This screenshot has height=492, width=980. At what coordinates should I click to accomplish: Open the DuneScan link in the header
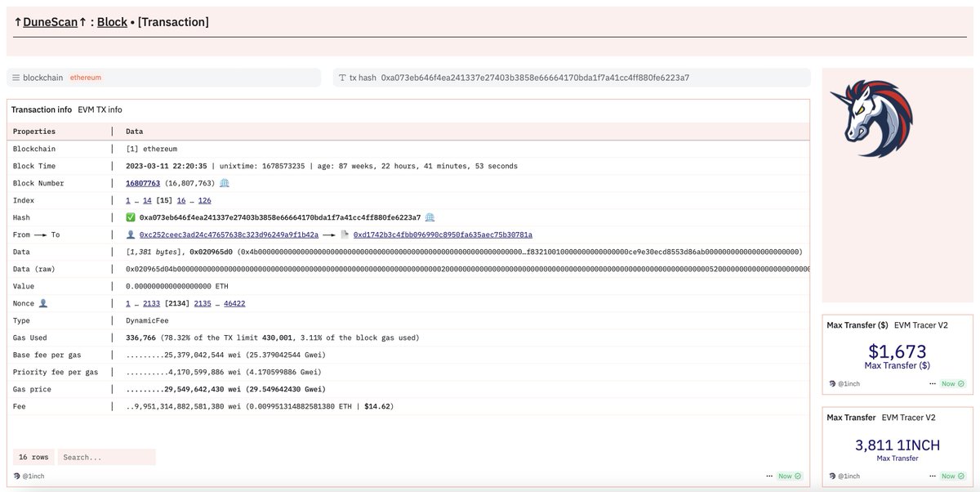[x=50, y=22]
